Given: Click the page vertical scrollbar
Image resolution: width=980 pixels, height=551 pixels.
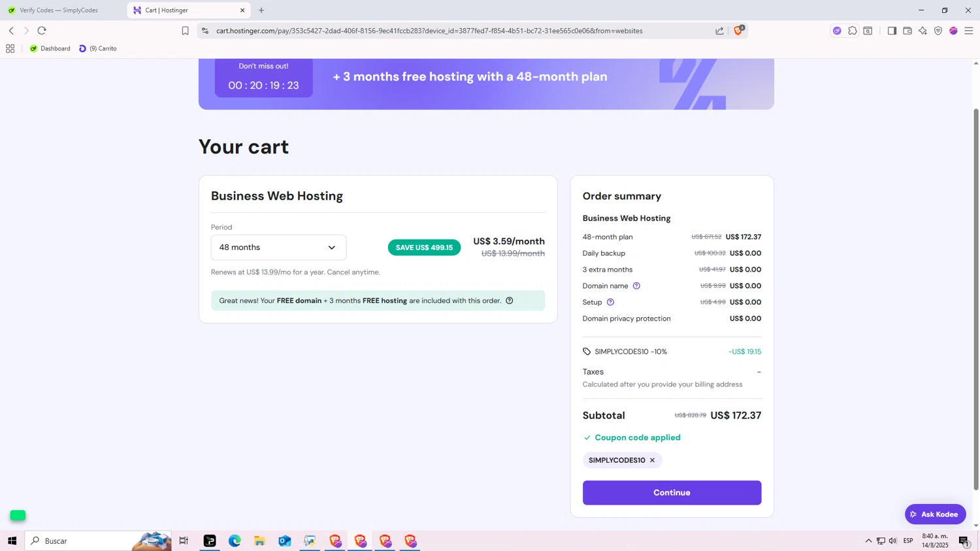Looking at the screenshot, I should click(x=976, y=299).
